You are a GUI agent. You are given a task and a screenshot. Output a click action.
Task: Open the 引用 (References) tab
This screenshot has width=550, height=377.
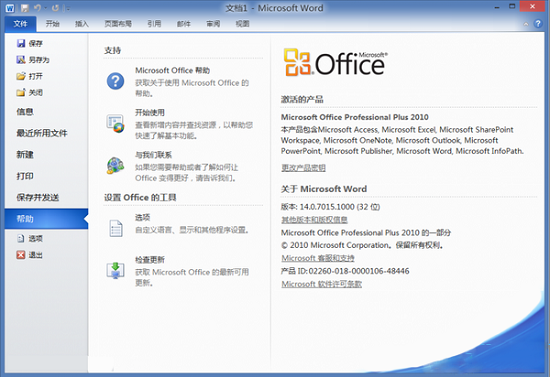(x=154, y=23)
